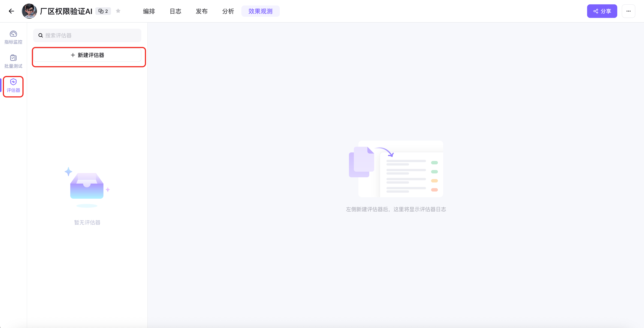Click the back arrow icon

11,11
